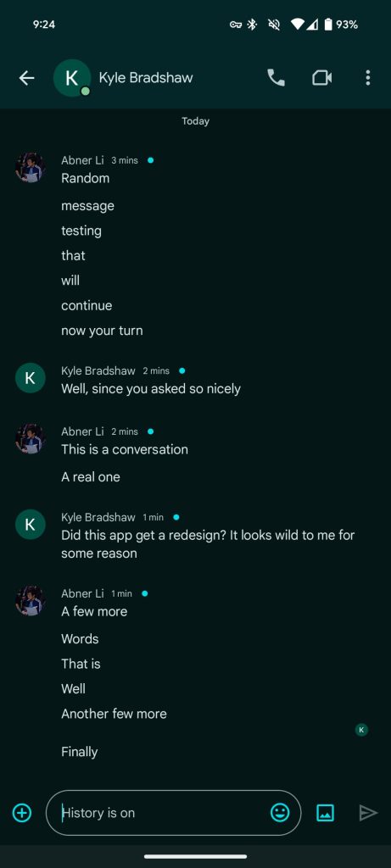Focus the 'History is on' message field
Image resolution: width=391 pixels, height=868 pixels.
173,813
